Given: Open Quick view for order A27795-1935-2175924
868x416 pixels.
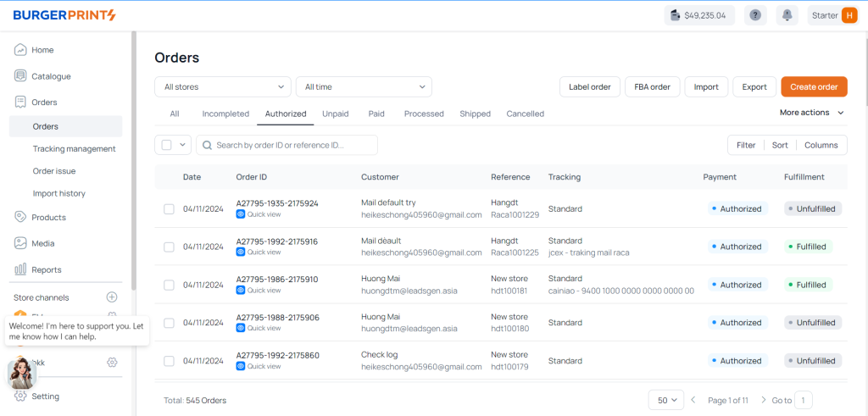Looking at the screenshot, I should pyautogui.click(x=259, y=214).
